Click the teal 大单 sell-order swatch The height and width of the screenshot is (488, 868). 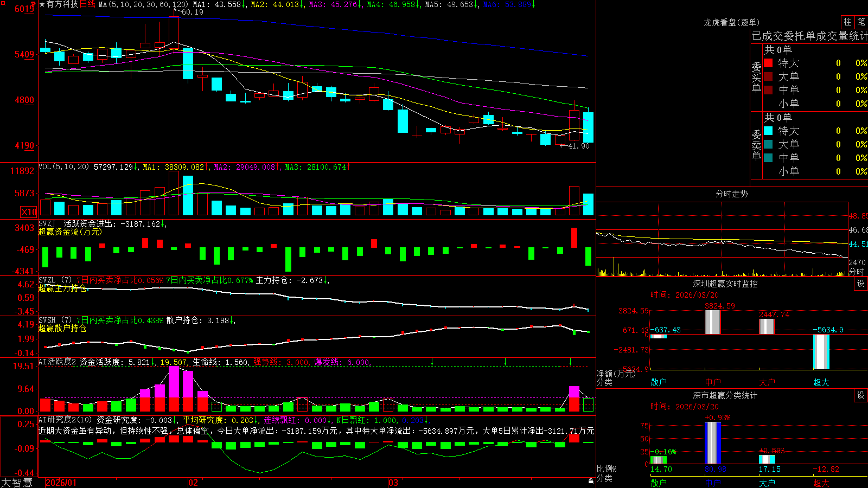pyautogui.click(x=768, y=144)
